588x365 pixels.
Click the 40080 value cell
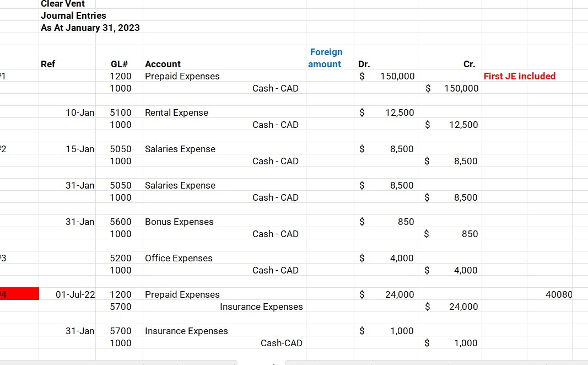[550, 294]
